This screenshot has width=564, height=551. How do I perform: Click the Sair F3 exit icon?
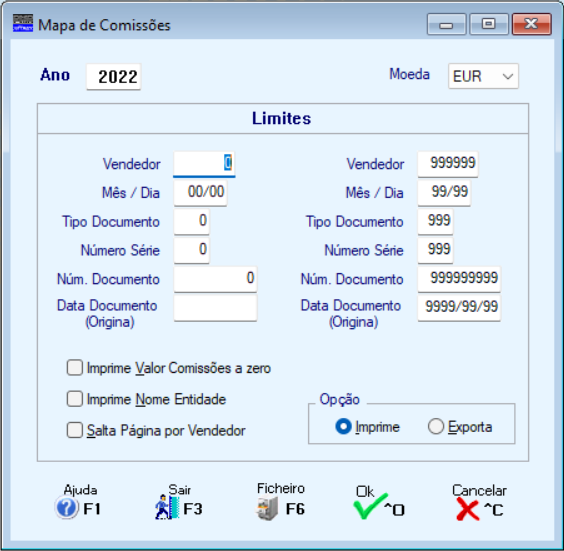pyautogui.click(x=167, y=507)
